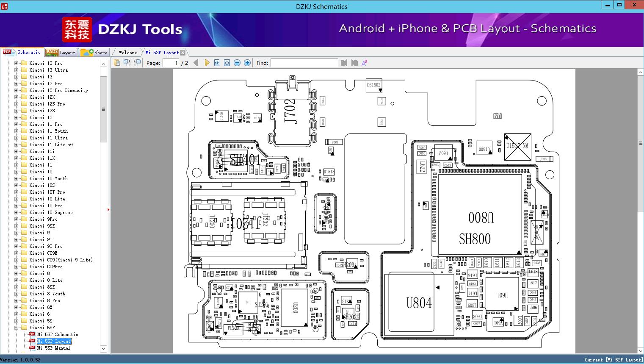This screenshot has width=644, height=364.
Task: Expand the Xiaomi 8 Lite folder
Action: [17, 280]
